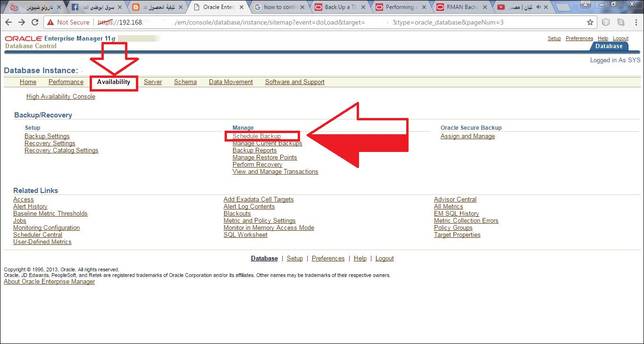644x344 pixels.
Task: Open the Home tab
Action: point(28,82)
